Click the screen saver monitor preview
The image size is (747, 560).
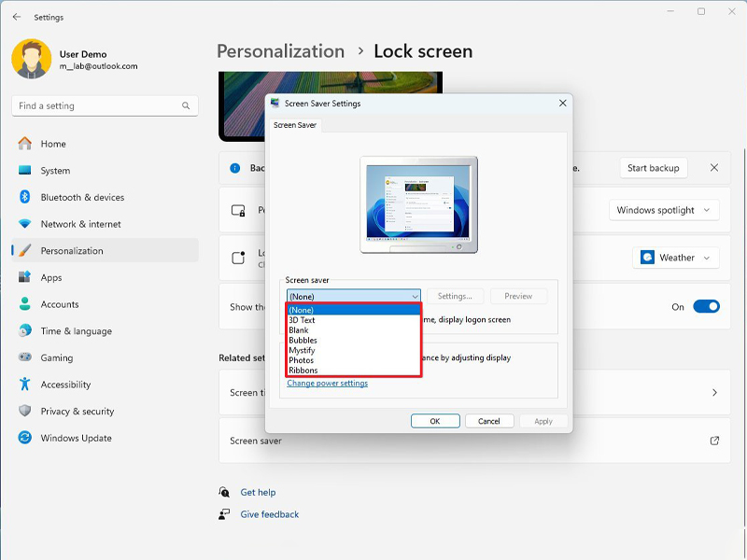pos(418,204)
